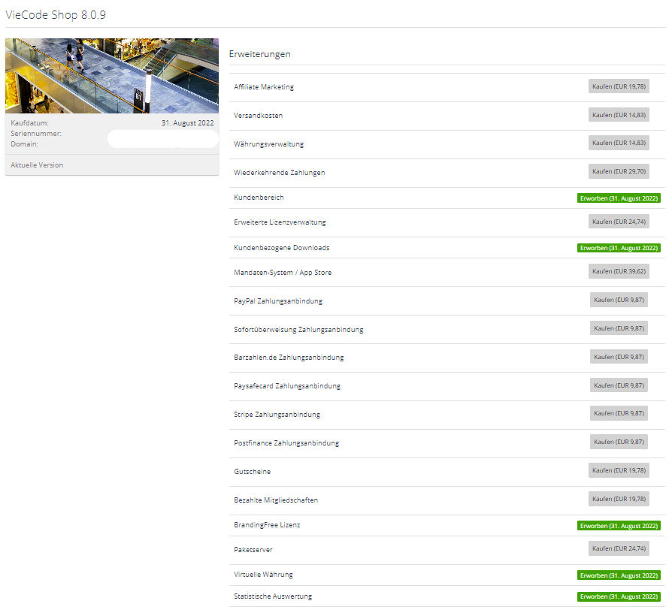Click the BrandingFree Lizenz Erworben badge
The width and height of the screenshot is (672, 616).
619,526
